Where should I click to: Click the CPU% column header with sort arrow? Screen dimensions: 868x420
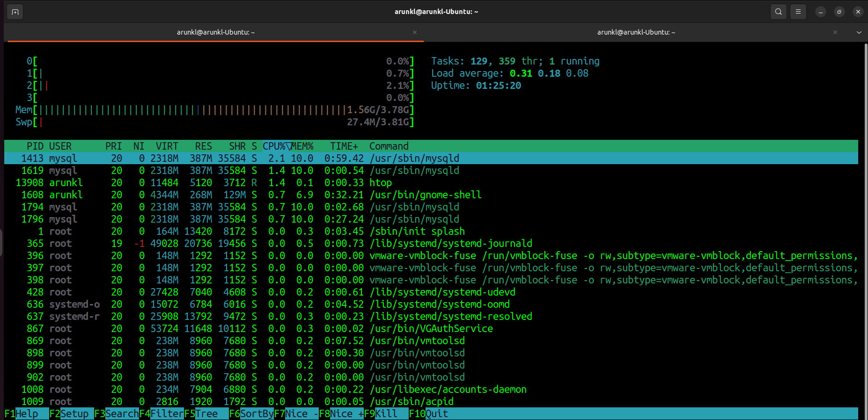(x=277, y=146)
